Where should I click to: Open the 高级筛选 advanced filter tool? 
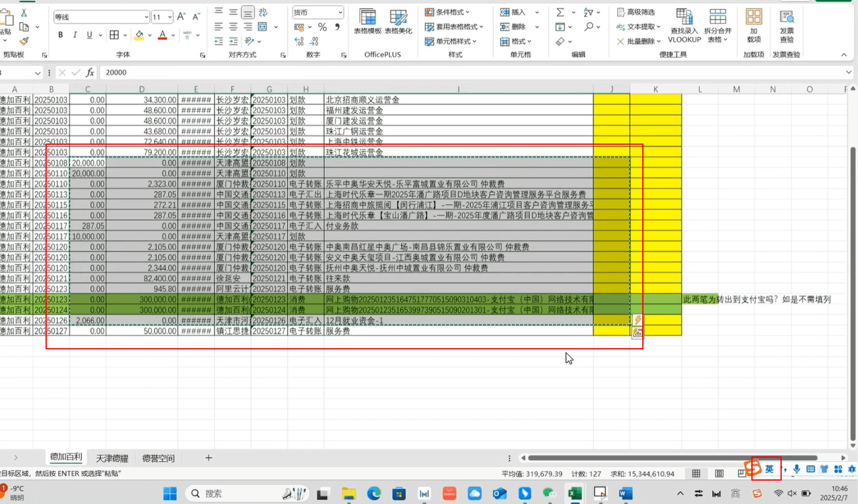(x=638, y=12)
